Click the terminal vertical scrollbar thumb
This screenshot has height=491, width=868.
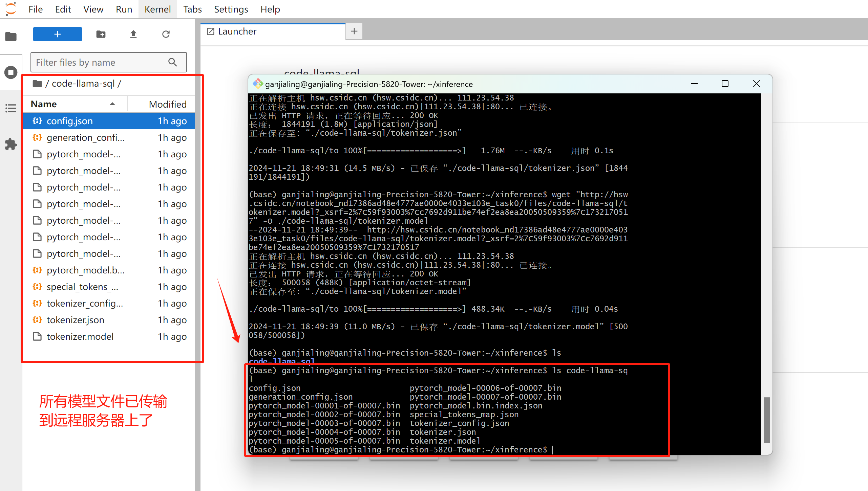pyautogui.click(x=767, y=420)
